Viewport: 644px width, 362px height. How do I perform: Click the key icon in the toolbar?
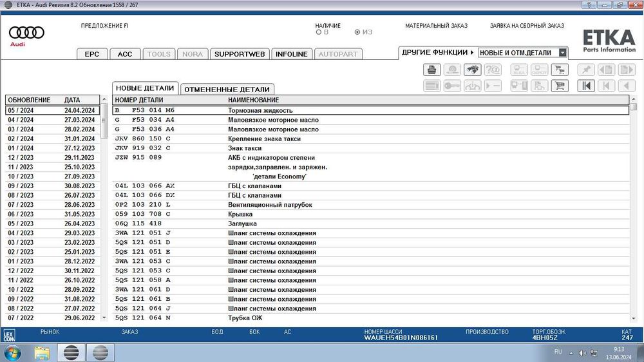tap(452, 86)
